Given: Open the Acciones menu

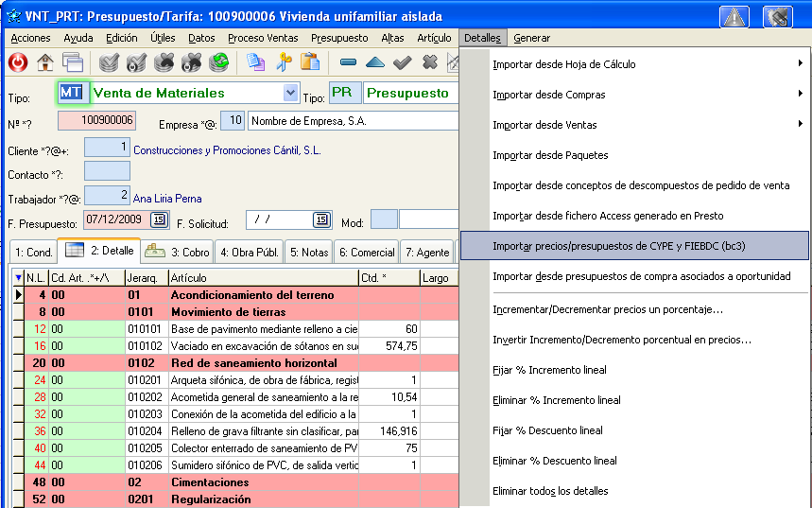Looking at the screenshot, I should click(30, 38).
